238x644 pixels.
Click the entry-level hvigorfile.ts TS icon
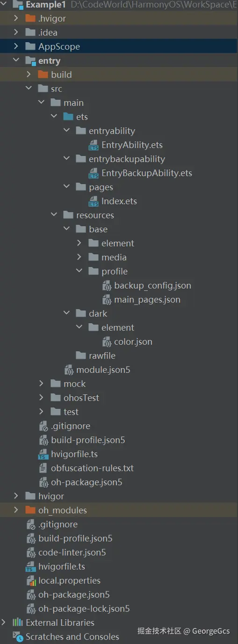tap(43, 454)
